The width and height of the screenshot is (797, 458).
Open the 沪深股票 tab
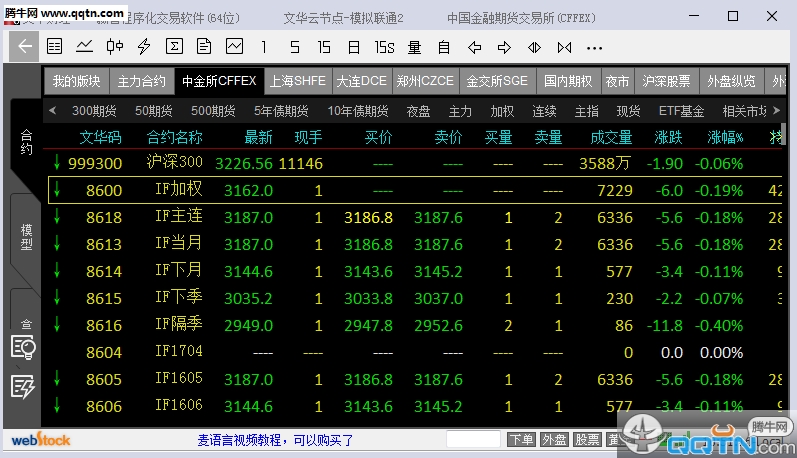666,81
